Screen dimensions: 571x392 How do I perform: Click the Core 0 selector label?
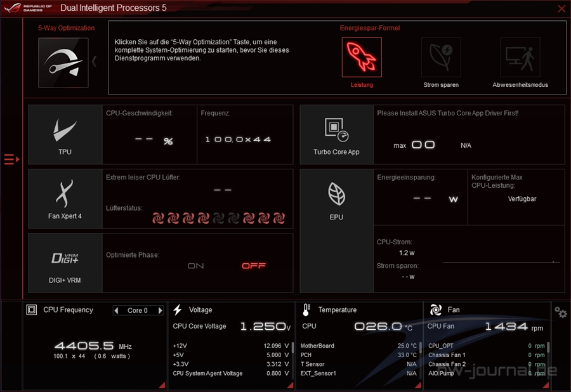pos(137,310)
